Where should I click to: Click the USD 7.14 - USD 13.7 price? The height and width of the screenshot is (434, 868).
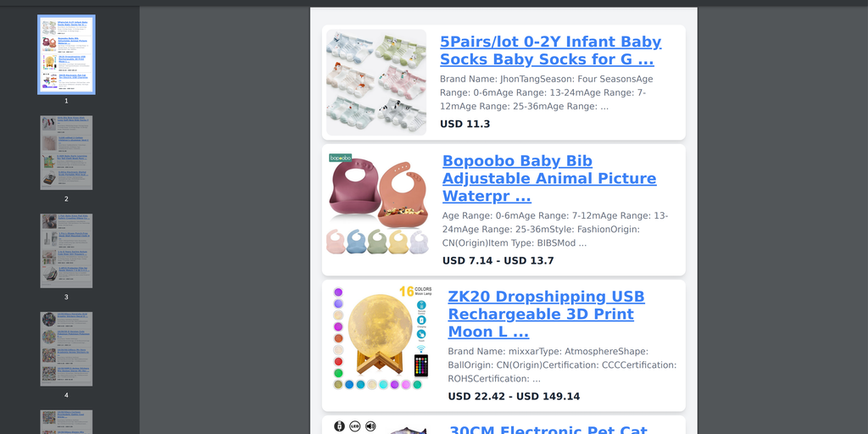pyautogui.click(x=498, y=261)
